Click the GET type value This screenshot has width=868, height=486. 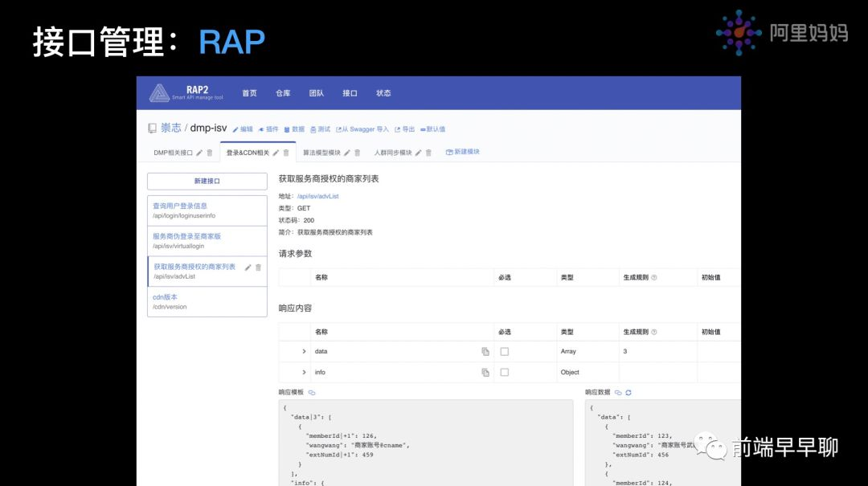[304, 209]
